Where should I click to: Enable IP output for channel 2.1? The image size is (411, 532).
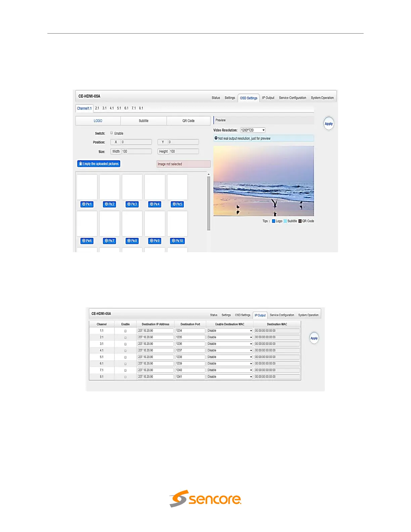(x=126, y=338)
